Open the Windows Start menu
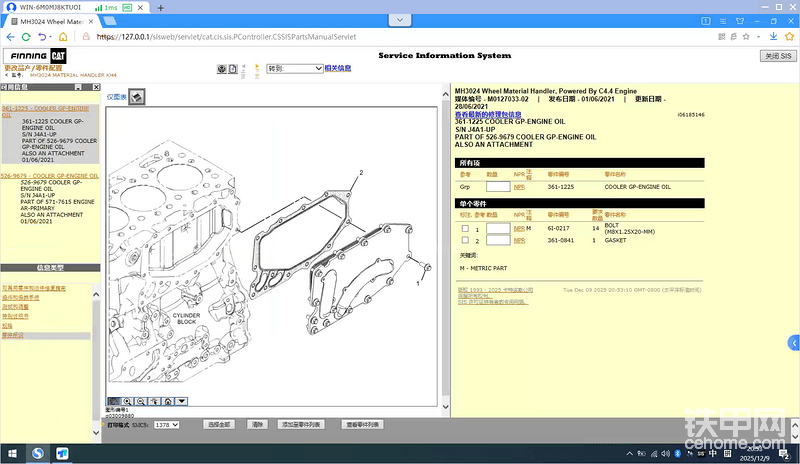The image size is (800, 464). pos(11,453)
